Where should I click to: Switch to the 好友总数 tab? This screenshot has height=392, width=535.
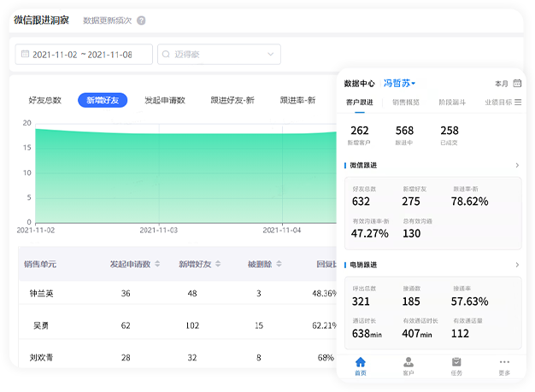(x=44, y=100)
